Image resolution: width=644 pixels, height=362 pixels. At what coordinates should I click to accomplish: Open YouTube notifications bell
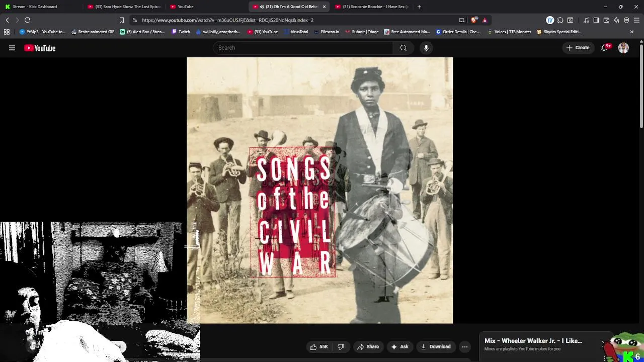(x=604, y=48)
